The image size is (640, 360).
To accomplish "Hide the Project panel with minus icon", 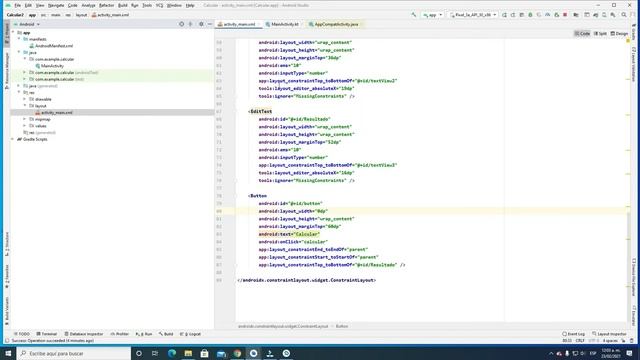I will click(x=210, y=24).
